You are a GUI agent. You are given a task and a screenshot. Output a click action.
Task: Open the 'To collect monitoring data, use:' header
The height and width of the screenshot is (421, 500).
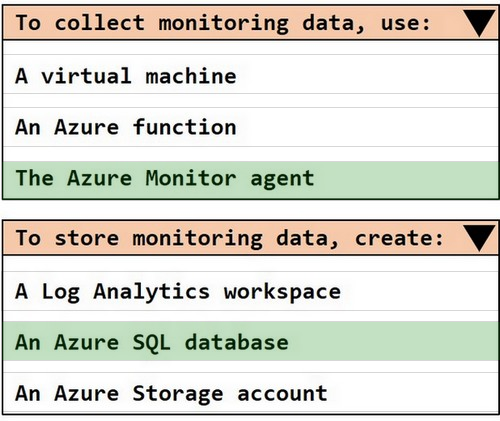251,23
